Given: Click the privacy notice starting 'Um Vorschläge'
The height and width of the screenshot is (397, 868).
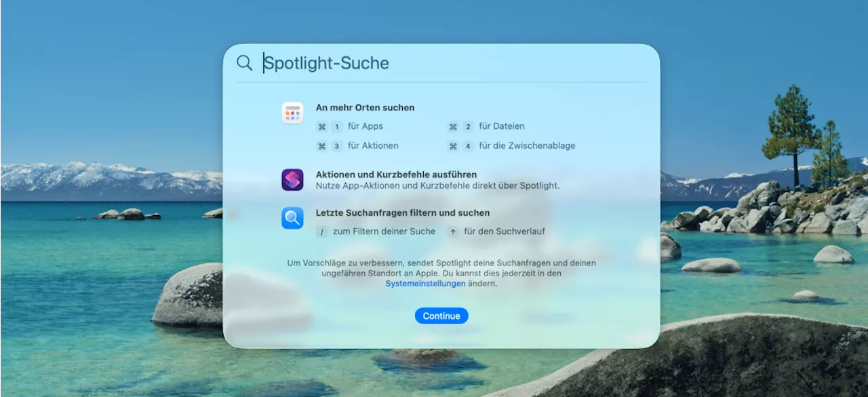Looking at the screenshot, I should 441,273.
